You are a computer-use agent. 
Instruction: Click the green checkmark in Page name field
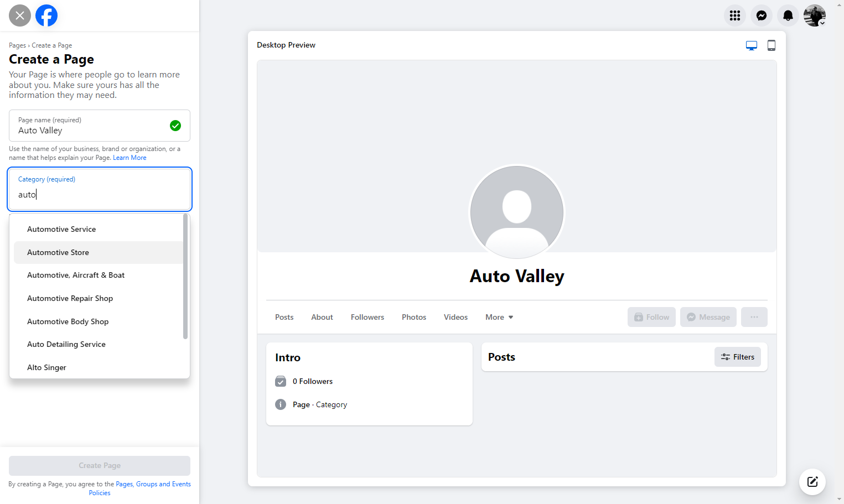175,126
